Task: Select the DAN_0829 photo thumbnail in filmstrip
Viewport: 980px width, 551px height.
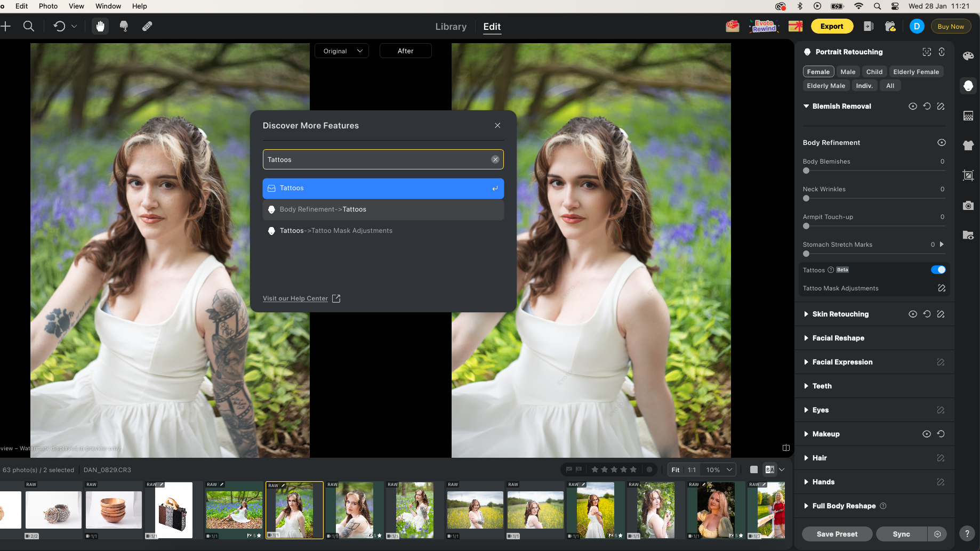Action: point(294,509)
